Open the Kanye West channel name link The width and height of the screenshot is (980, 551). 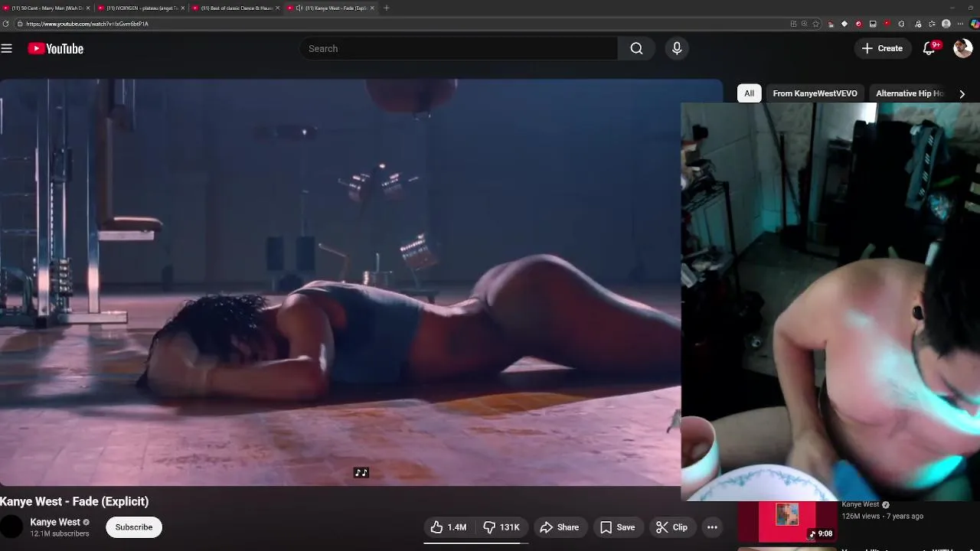tap(55, 522)
